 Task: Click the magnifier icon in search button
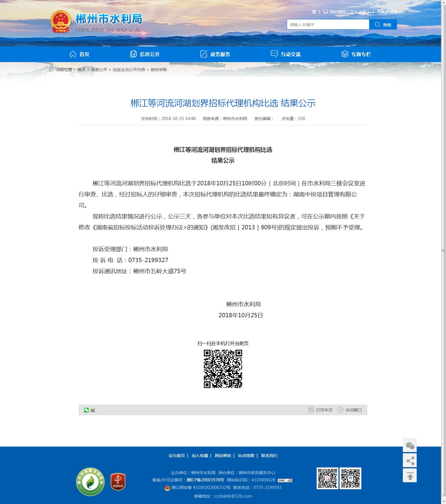click(377, 24)
